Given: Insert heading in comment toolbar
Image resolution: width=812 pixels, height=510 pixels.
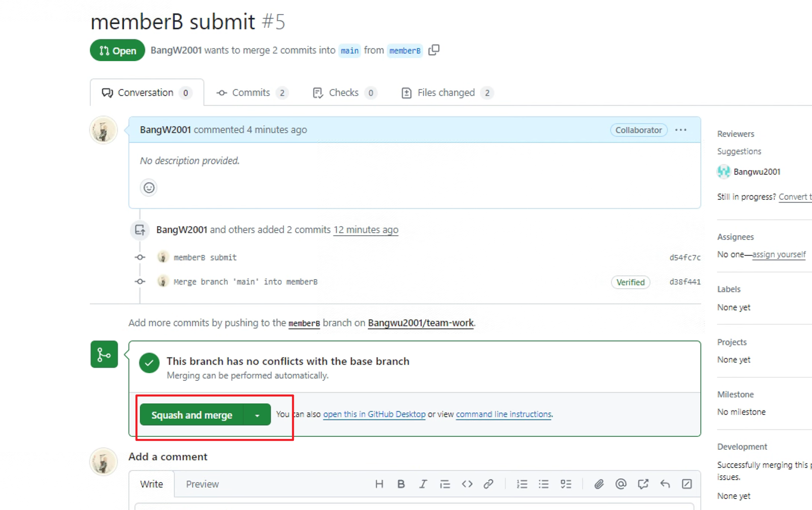Looking at the screenshot, I should pyautogui.click(x=379, y=484).
